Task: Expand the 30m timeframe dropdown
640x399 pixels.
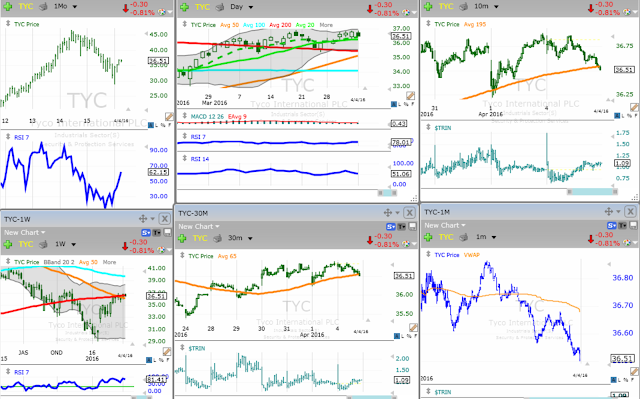Action: pyautogui.click(x=250, y=238)
